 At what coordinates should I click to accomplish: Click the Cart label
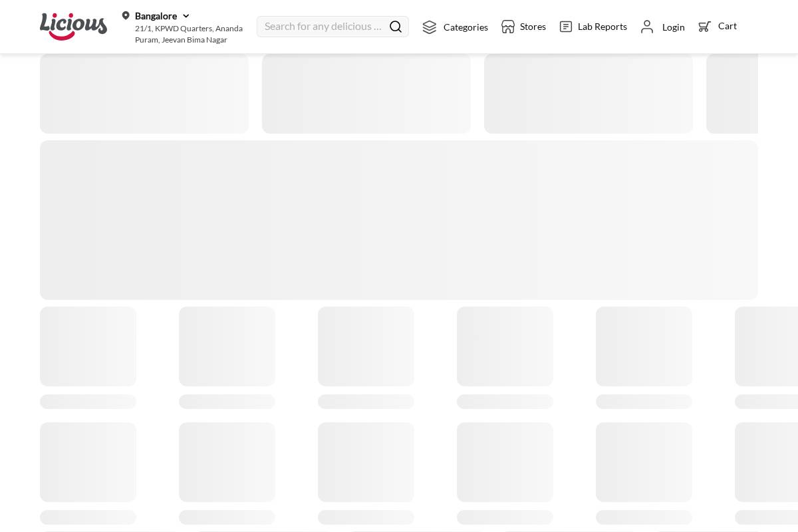pyautogui.click(x=728, y=26)
